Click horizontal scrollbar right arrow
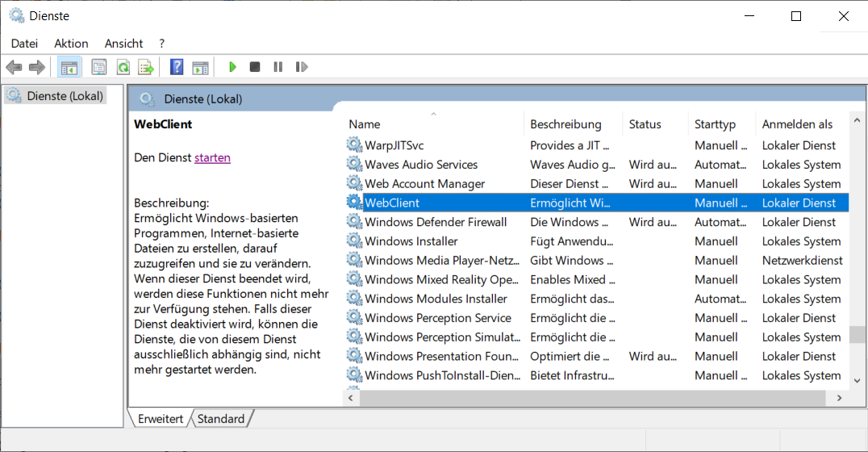 [x=839, y=398]
